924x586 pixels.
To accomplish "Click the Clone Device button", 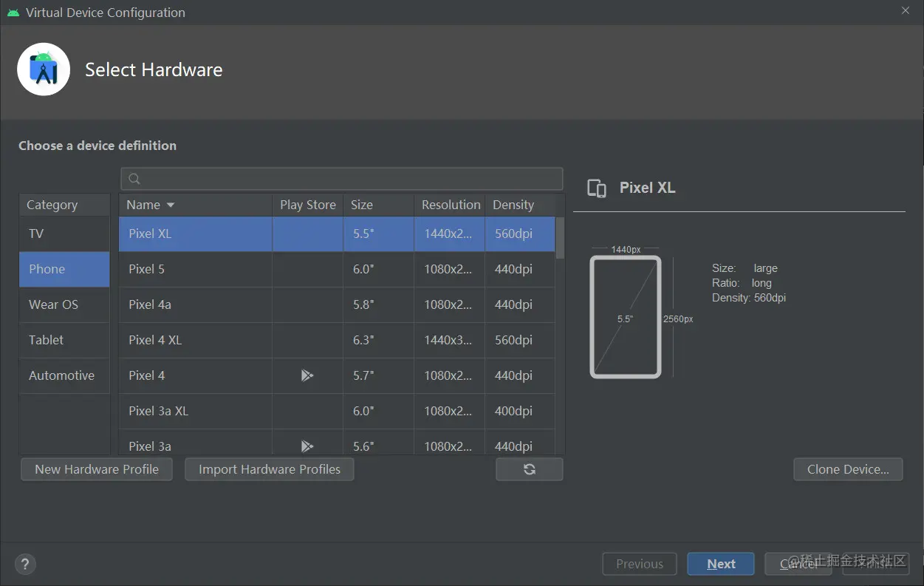I will point(848,469).
